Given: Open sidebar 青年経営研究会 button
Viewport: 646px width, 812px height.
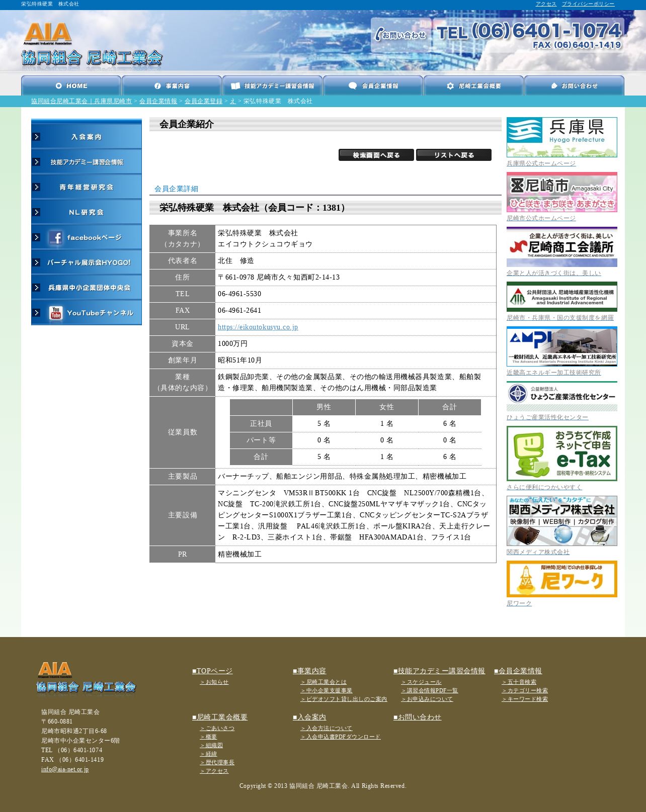Looking at the screenshot, I should pos(87,187).
